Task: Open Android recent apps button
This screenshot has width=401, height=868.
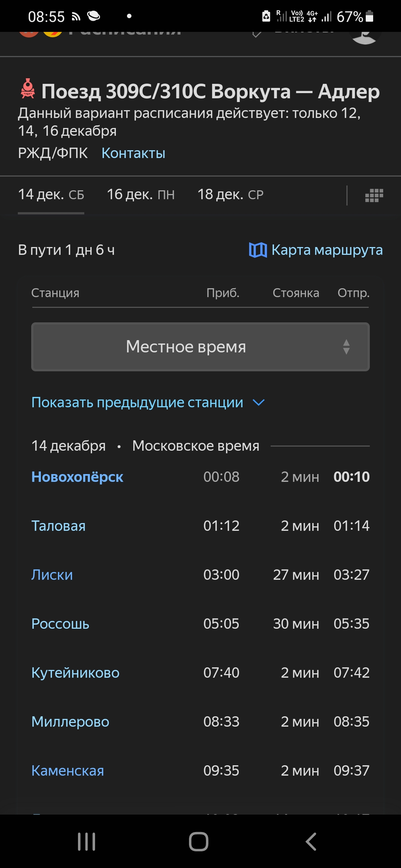Action: 87,841
